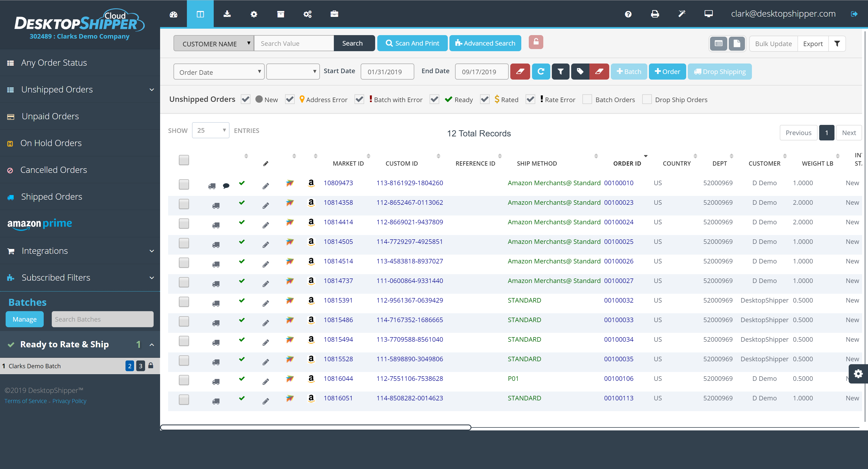Open the help question mark icon
868x469 pixels.
[628, 14]
